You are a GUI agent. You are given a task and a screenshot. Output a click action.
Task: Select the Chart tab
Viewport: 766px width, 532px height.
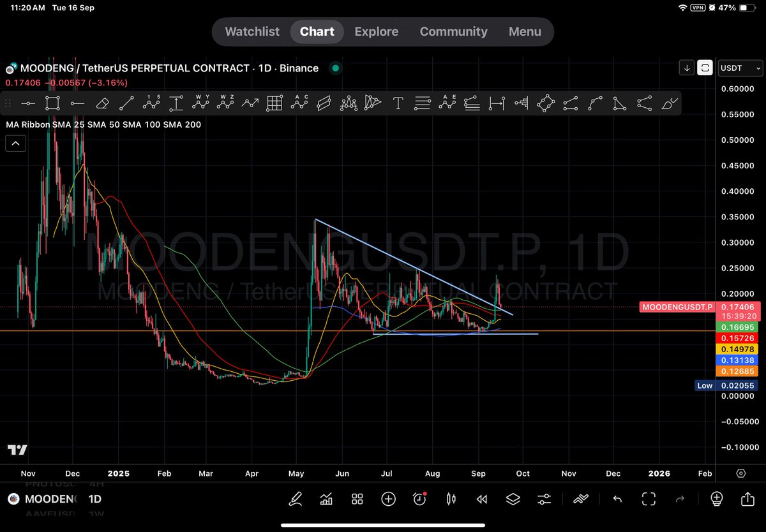pyautogui.click(x=317, y=31)
